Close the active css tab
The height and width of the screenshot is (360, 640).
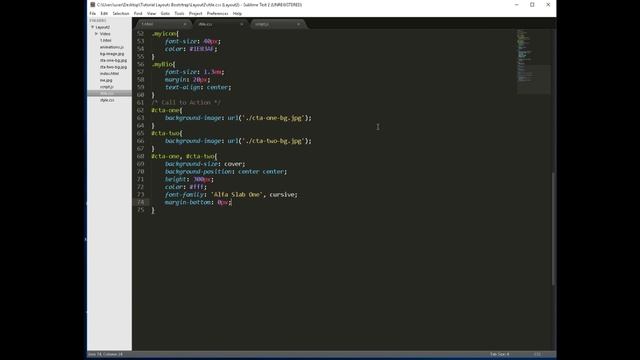[x=242, y=24]
